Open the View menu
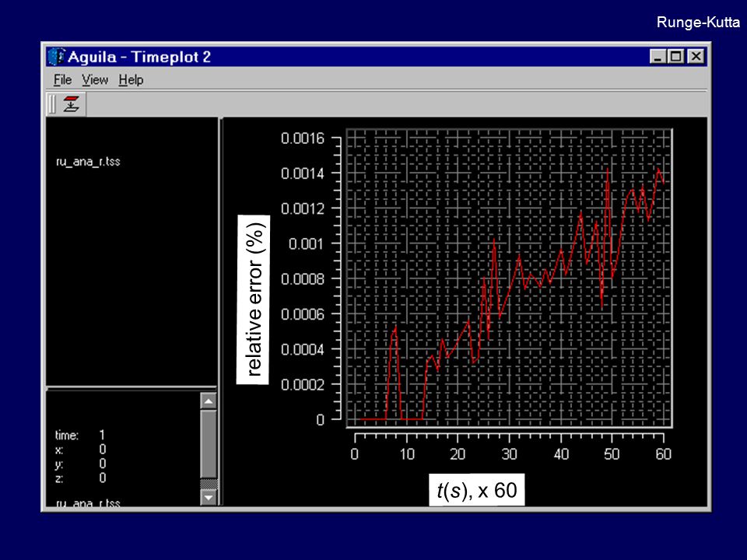Viewport: 747px width, 560px height. click(95, 79)
